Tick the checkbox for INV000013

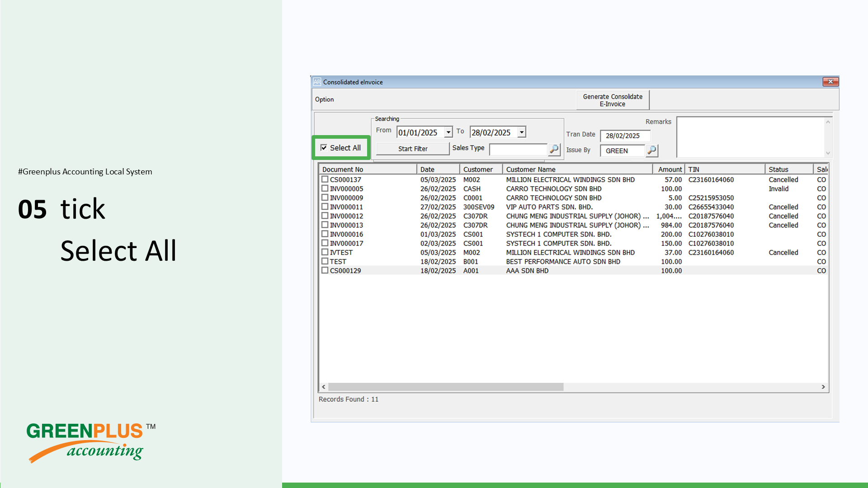pyautogui.click(x=325, y=225)
